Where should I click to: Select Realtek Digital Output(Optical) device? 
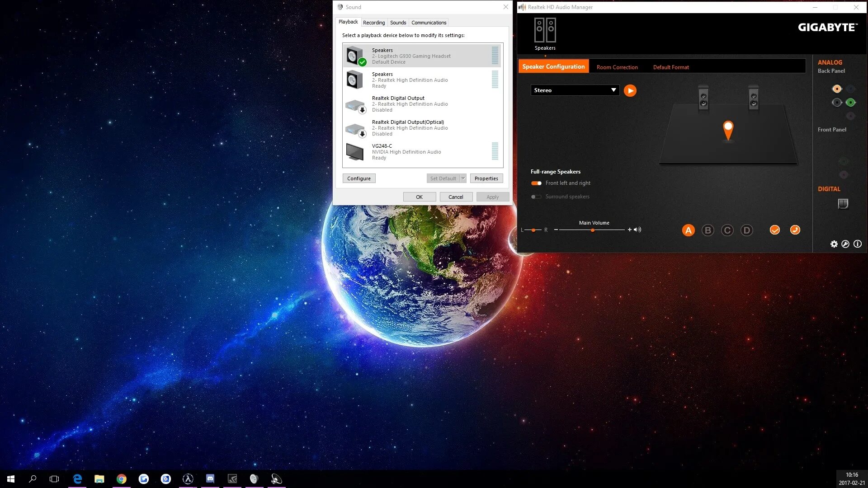click(422, 128)
